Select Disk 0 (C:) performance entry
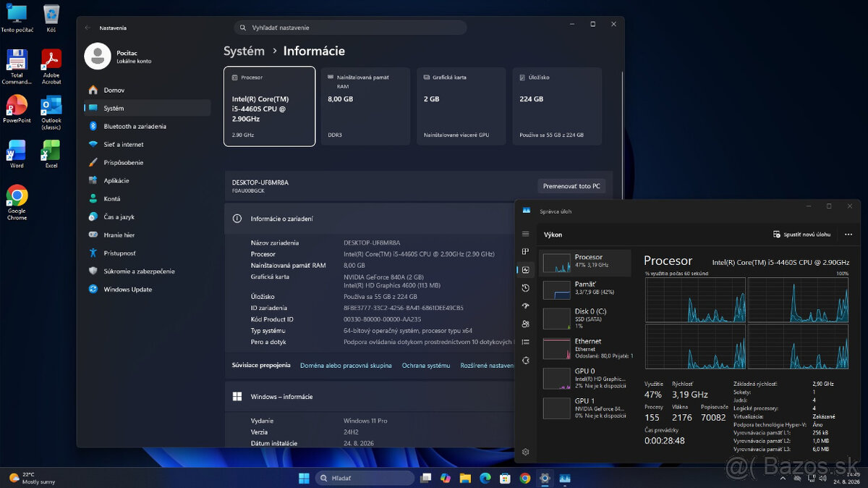This screenshot has width=868, height=488. (585, 318)
